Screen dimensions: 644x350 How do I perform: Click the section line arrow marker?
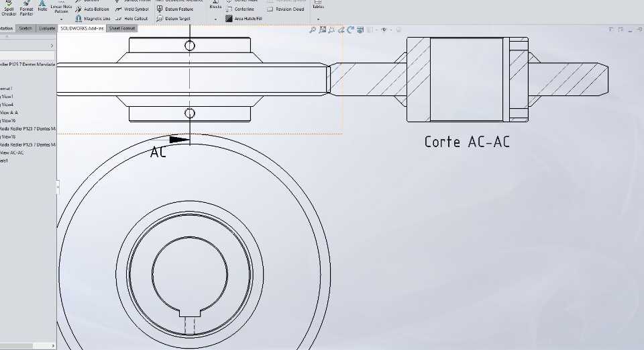click(x=179, y=140)
